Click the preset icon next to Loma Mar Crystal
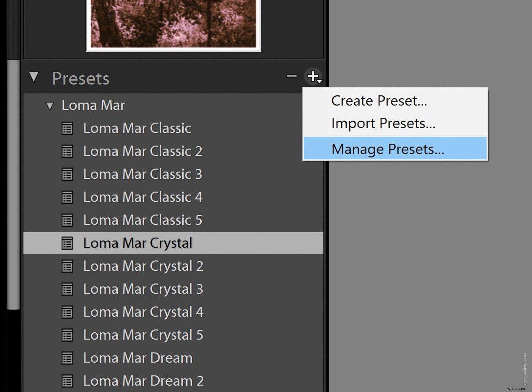Viewport: 532px width, 392px height. click(x=67, y=243)
